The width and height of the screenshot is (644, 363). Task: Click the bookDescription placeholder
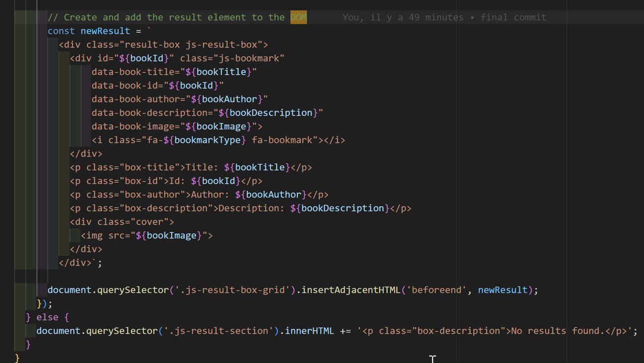(x=271, y=113)
